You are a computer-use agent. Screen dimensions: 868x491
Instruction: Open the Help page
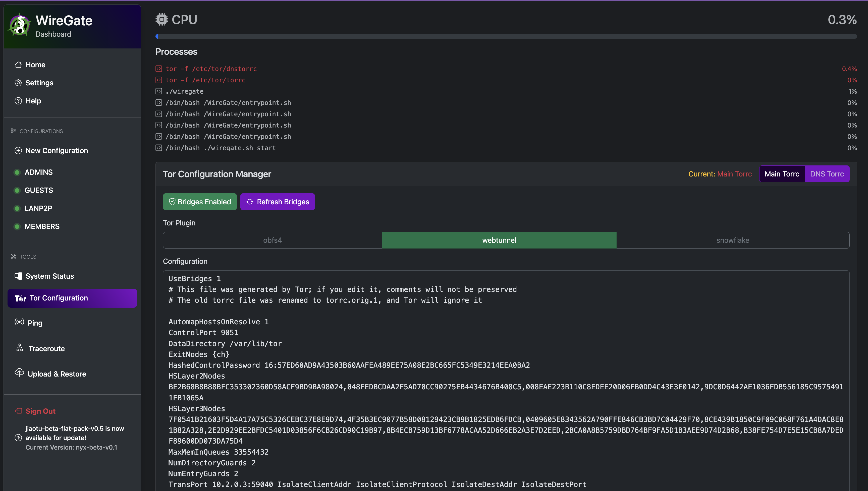(72, 101)
